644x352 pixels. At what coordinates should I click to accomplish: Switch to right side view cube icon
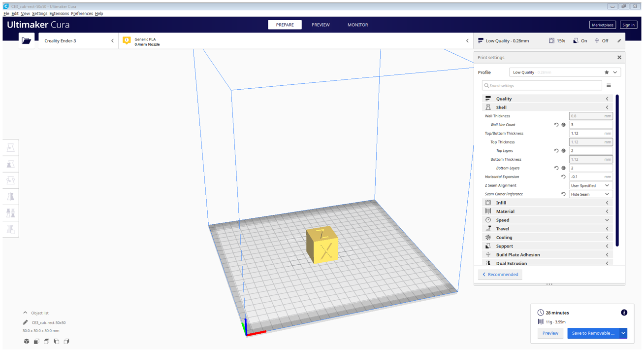(66, 341)
